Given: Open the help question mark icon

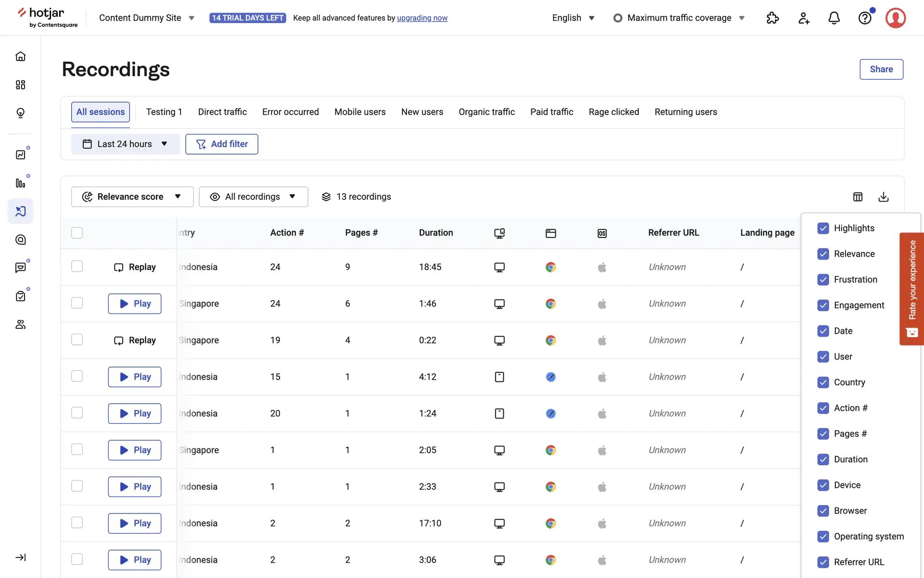Looking at the screenshot, I should click(864, 18).
